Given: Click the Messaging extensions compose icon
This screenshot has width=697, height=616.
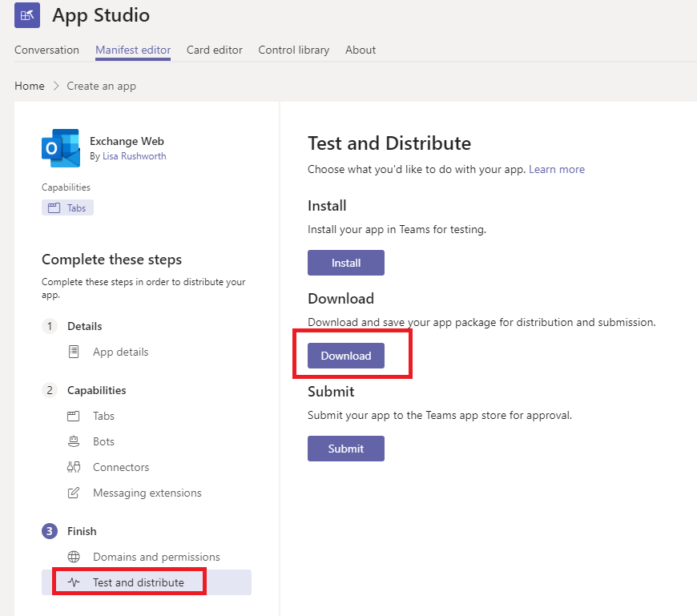Looking at the screenshot, I should point(74,493).
